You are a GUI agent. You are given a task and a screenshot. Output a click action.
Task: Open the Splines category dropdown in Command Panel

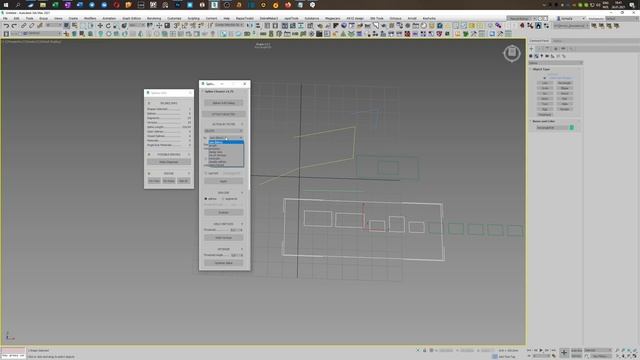(555, 63)
